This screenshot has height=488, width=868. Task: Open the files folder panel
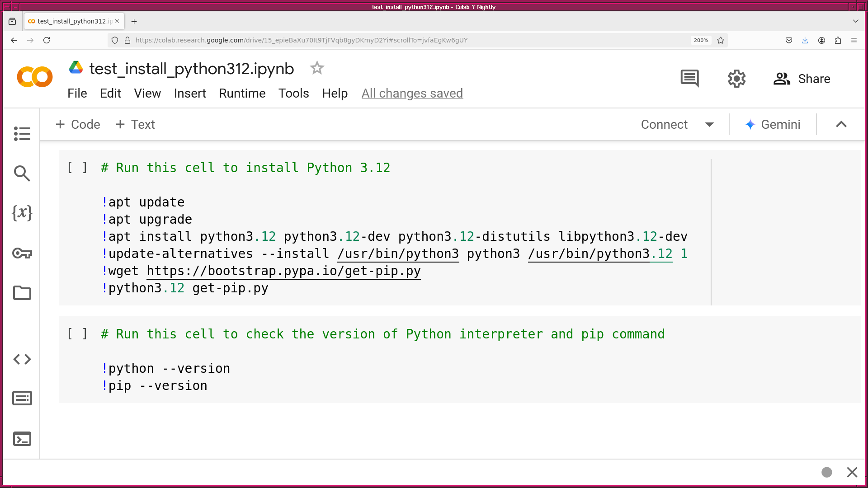pyautogui.click(x=22, y=293)
